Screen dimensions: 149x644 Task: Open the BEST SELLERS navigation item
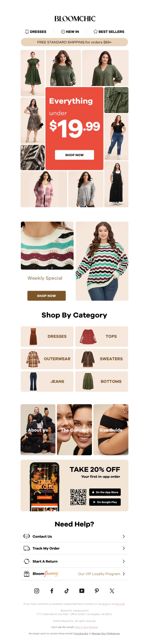109,32
